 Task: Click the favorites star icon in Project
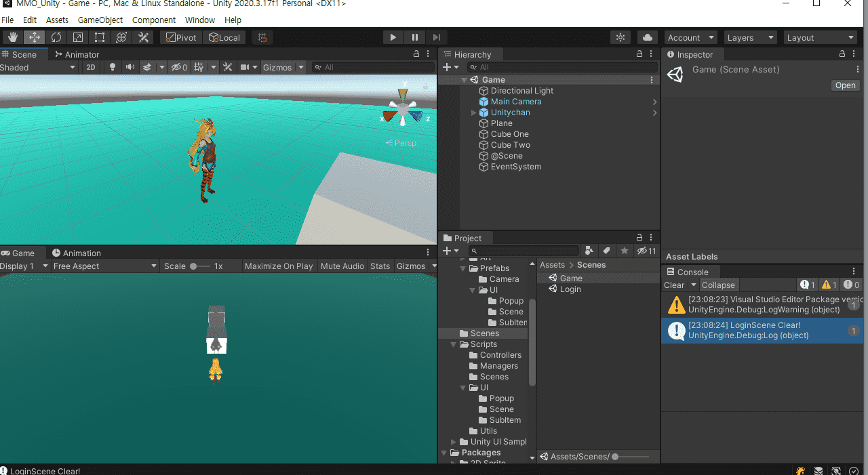625,251
